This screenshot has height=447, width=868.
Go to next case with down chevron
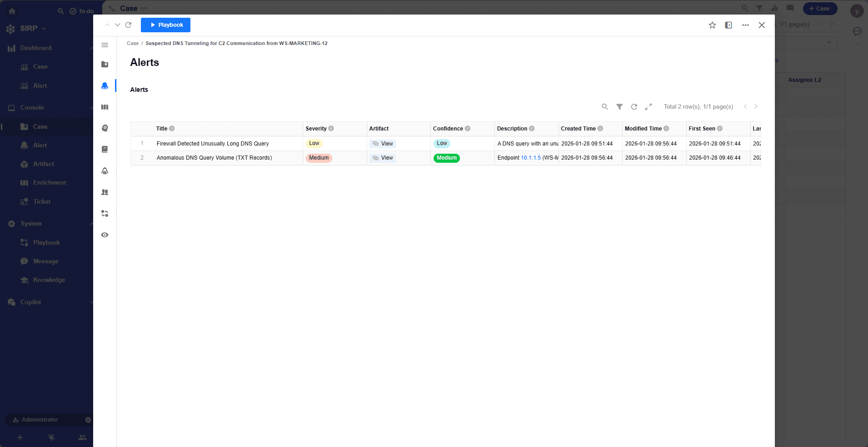pos(117,25)
